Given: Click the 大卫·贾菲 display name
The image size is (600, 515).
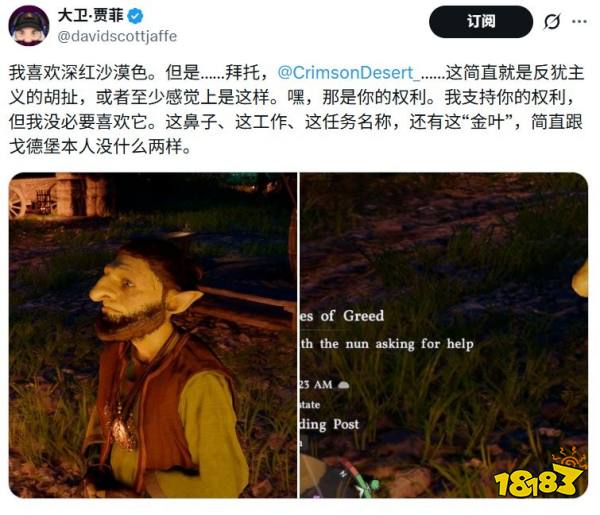Looking at the screenshot, I should click(x=90, y=16).
